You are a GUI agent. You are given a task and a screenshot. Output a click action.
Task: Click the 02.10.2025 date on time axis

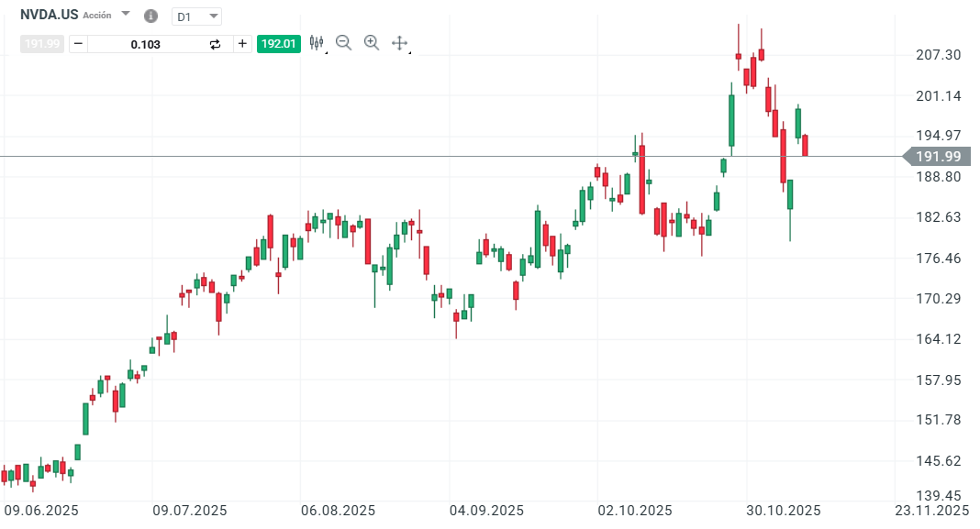[634, 511]
